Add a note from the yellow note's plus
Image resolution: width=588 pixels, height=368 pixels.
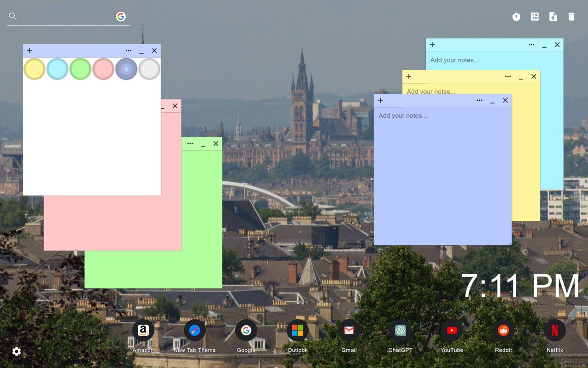point(409,76)
